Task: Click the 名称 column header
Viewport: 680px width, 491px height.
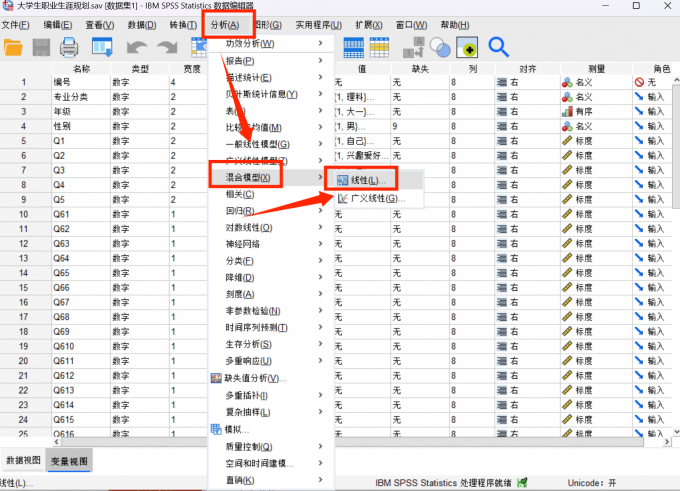Action: coord(82,69)
